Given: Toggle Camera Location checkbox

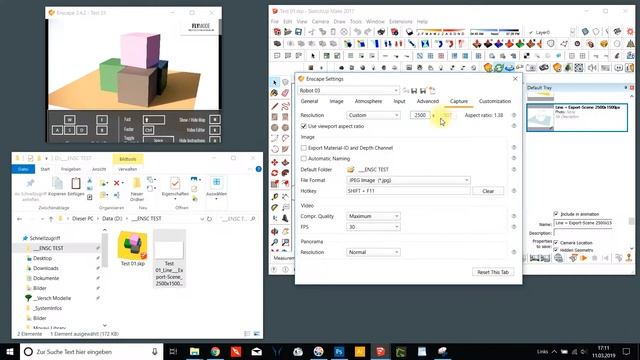Looking at the screenshot, I should coord(556,242).
